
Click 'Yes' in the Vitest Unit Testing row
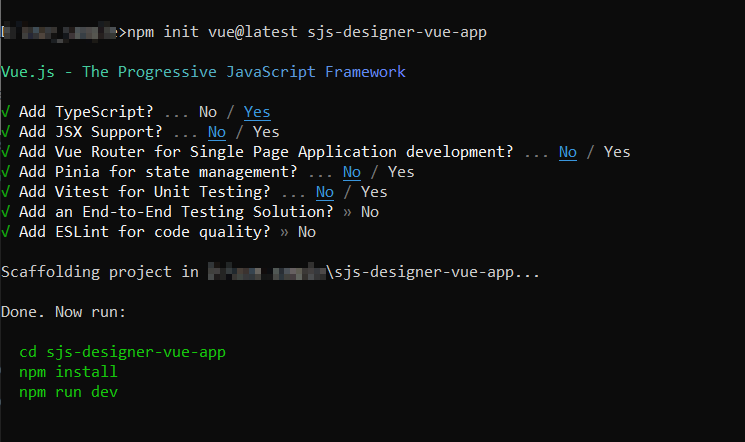[374, 192]
